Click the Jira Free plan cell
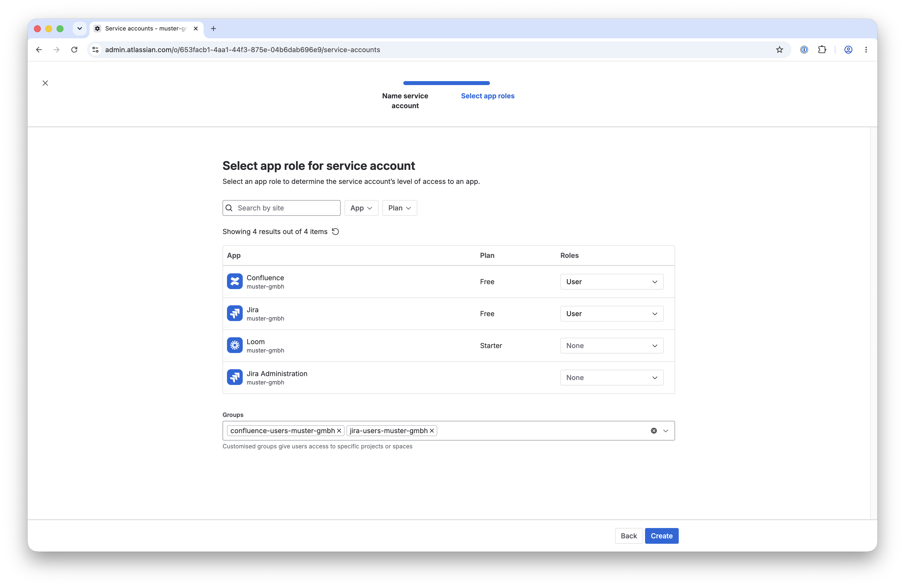 click(487, 314)
